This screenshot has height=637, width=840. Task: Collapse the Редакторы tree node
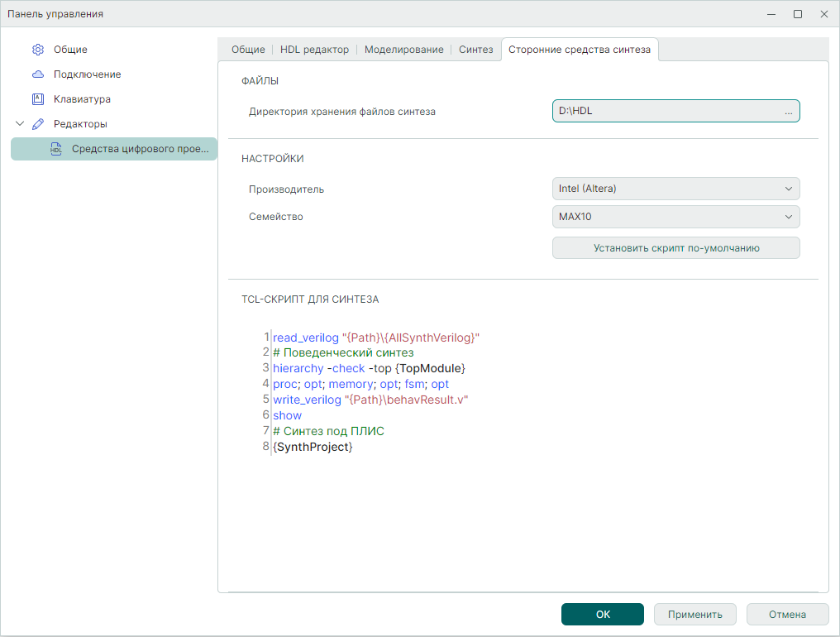point(20,124)
